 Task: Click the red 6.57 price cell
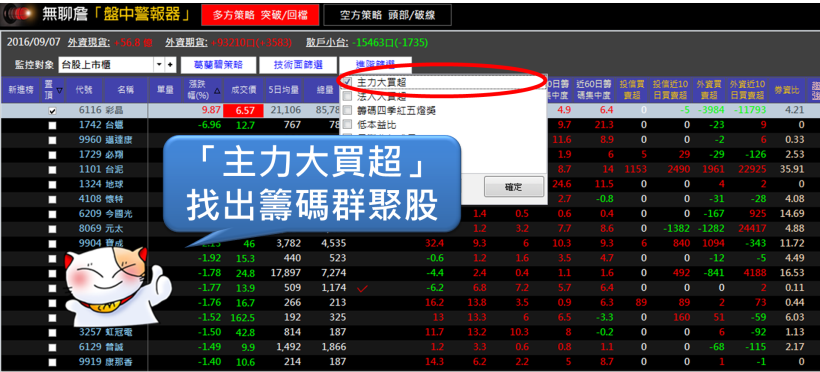[244, 111]
